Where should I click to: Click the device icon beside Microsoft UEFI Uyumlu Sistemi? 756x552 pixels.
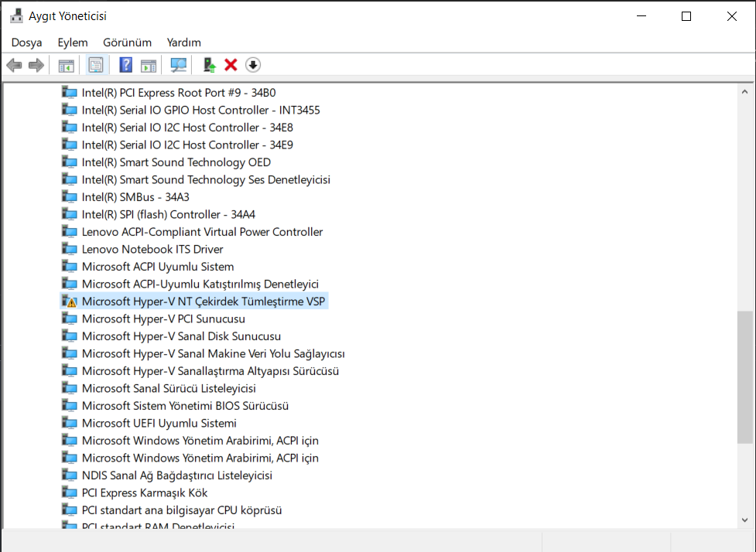(70, 424)
